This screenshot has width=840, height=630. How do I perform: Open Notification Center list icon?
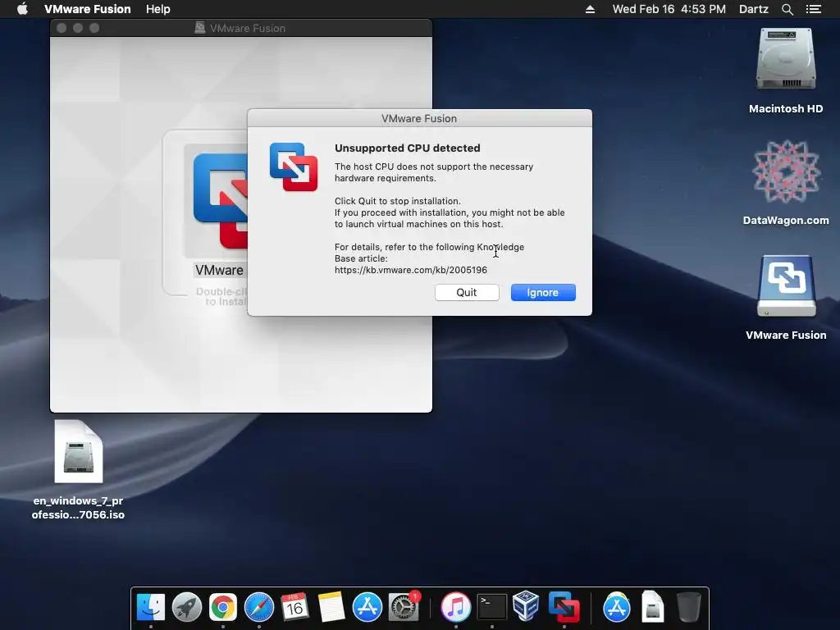tap(814, 9)
